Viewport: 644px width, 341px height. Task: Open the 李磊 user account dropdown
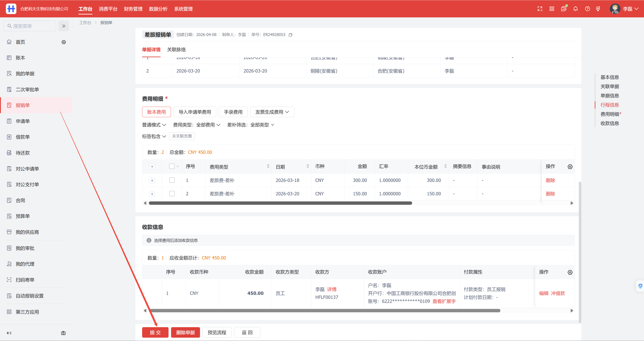coord(627,9)
